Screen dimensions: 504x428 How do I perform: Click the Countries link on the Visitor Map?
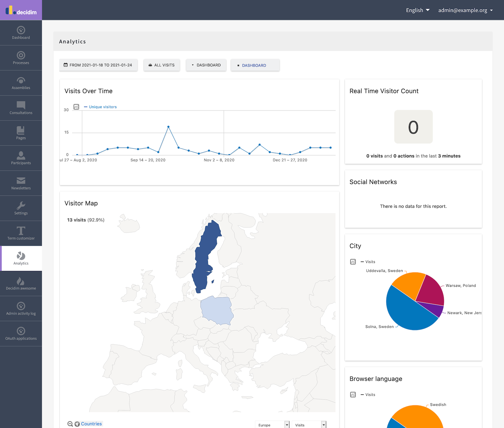pos(91,423)
